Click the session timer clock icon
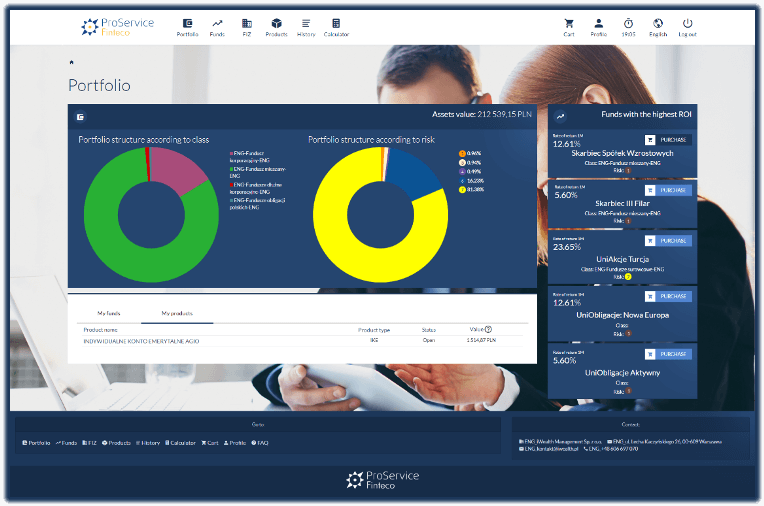 [x=628, y=24]
